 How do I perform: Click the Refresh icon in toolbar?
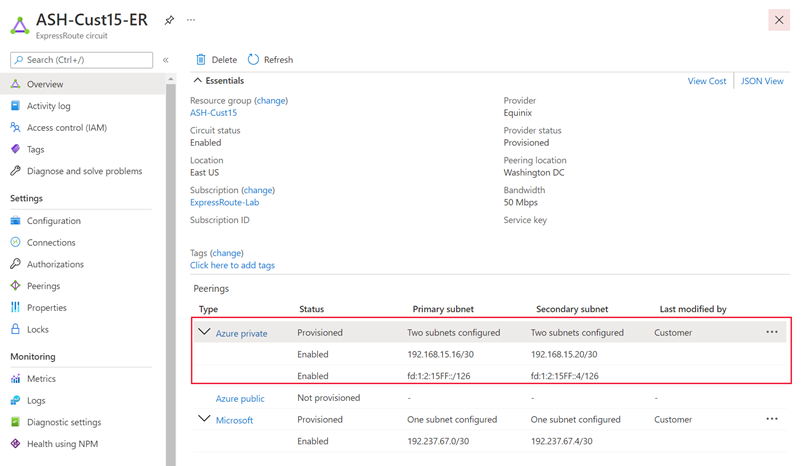253,60
